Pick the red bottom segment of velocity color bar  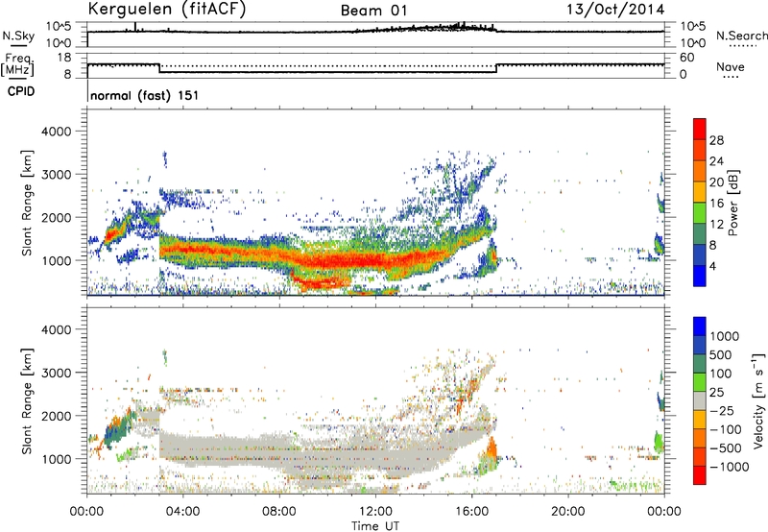pyautogui.click(x=700, y=475)
